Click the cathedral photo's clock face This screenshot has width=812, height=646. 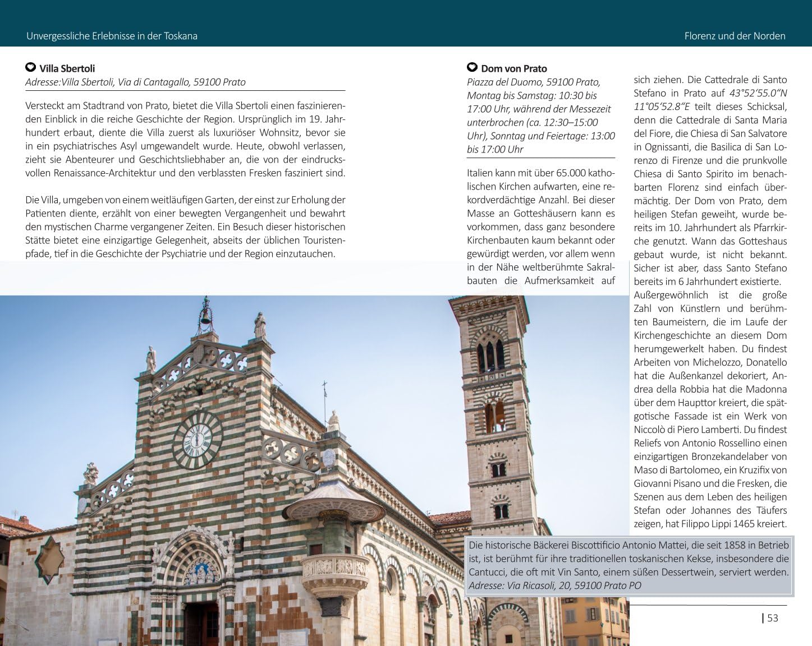(197, 440)
